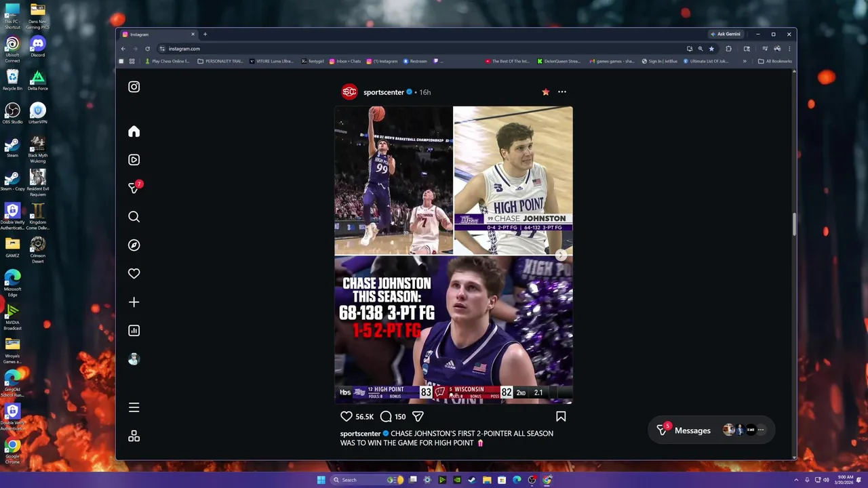
Task: Open a new Chrome tab
Action: coord(205,34)
